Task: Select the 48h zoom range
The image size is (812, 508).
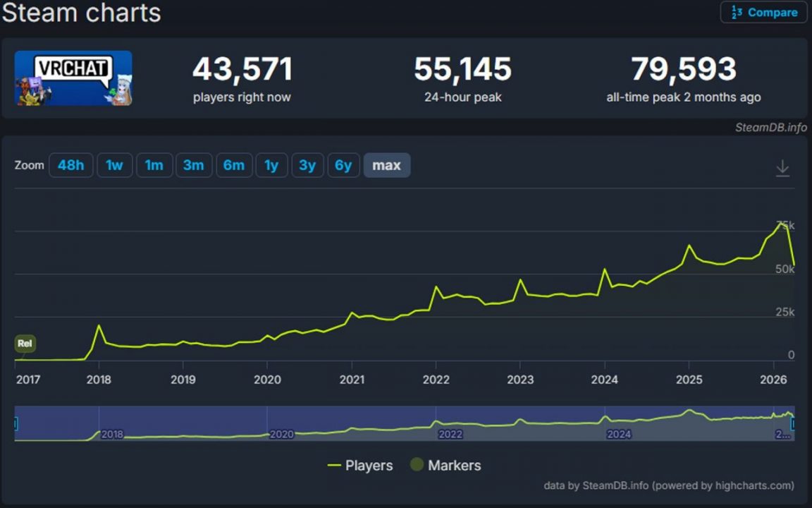Action: tap(70, 165)
